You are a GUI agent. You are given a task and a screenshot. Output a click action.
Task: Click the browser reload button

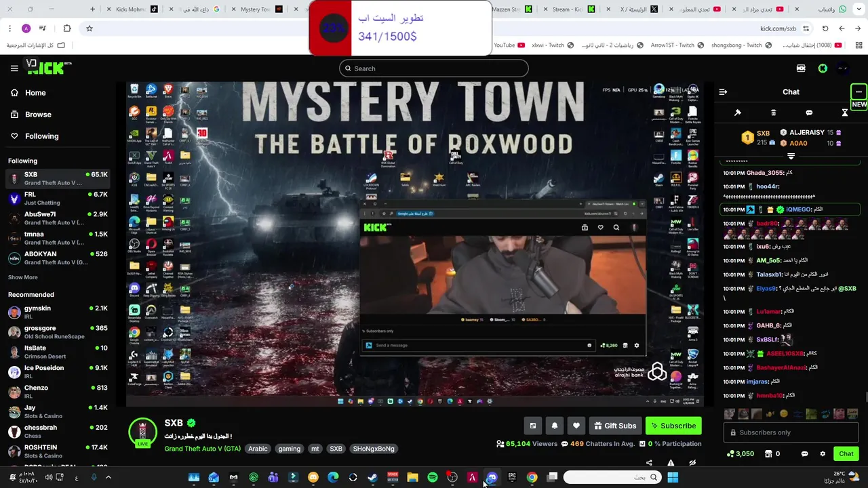(x=825, y=28)
